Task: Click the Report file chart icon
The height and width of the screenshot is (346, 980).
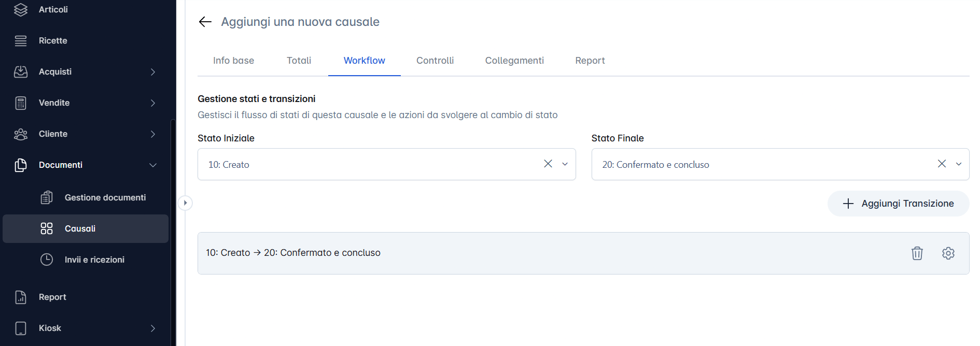Action: pos(21,297)
